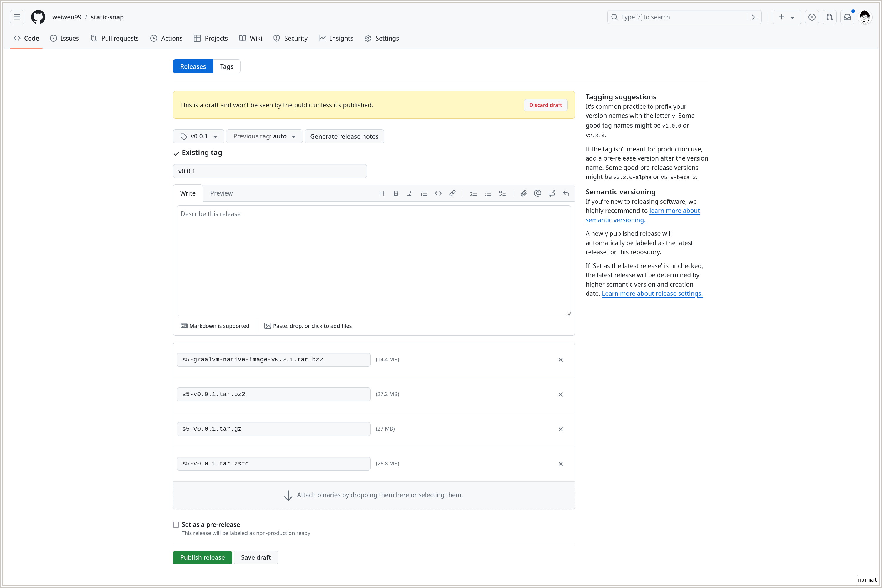Mention a user with @ icon

pyautogui.click(x=538, y=193)
